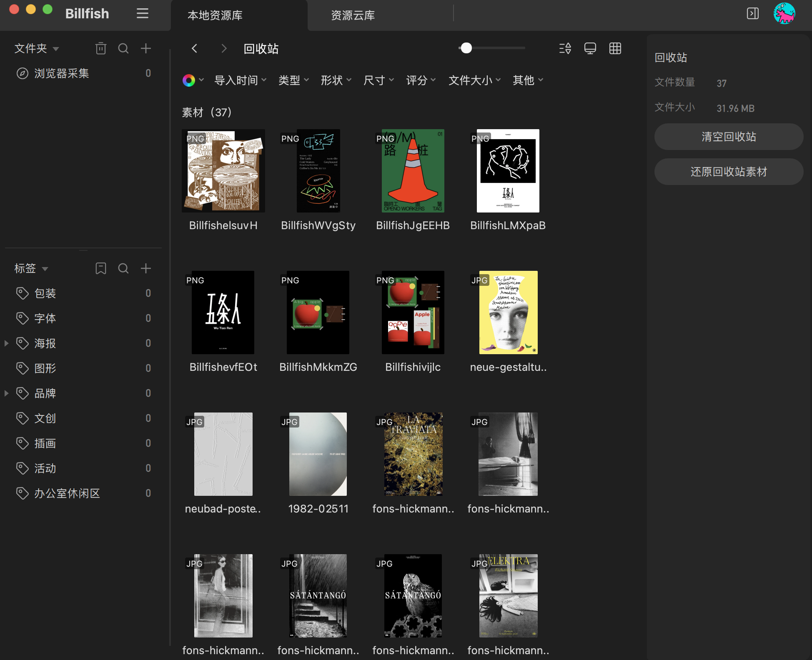Select the 图形 tag
Image resolution: width=812 pixels, height=660 pixels.
(x=83, y=369)
